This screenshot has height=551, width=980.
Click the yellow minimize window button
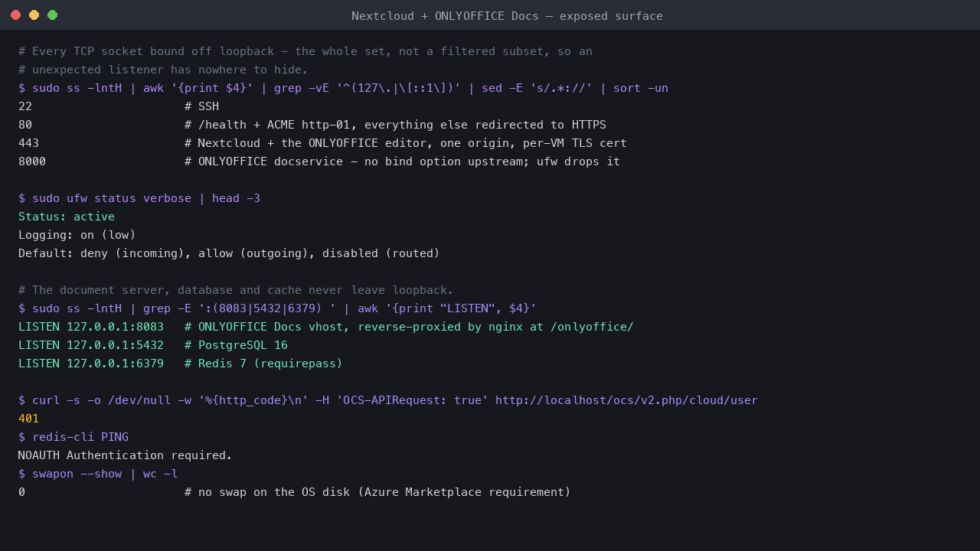coord(34,15)
